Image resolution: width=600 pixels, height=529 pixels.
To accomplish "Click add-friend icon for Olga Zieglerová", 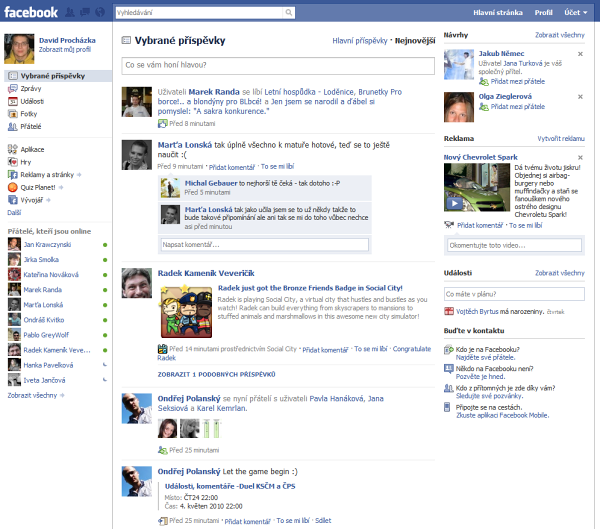I will point(484,107).
